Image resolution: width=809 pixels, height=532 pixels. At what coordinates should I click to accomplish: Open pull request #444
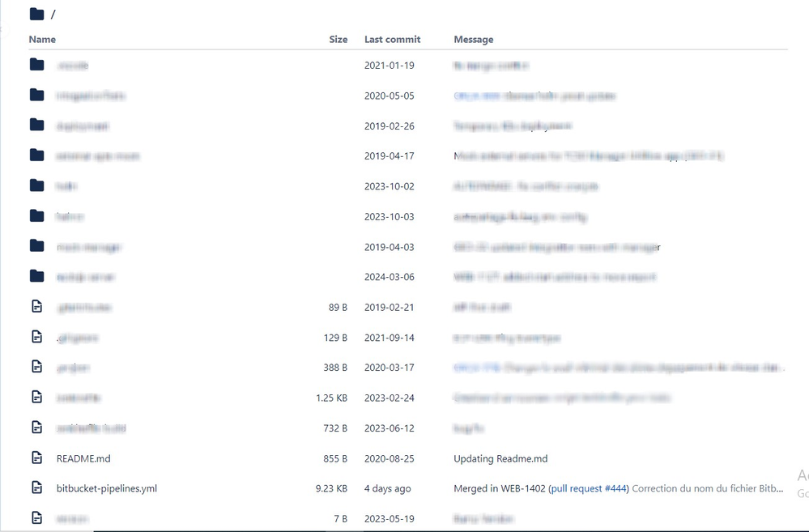tap(589, 488)
